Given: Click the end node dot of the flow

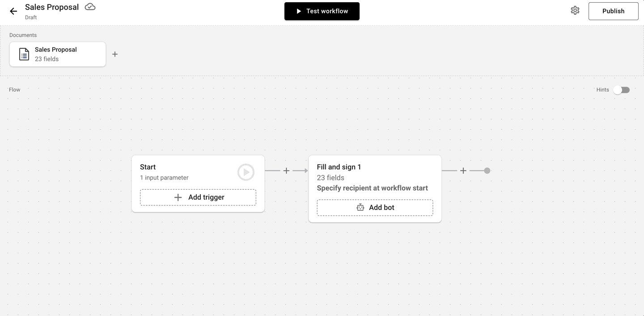Looking at the screenshot, I should click(487, 171).
